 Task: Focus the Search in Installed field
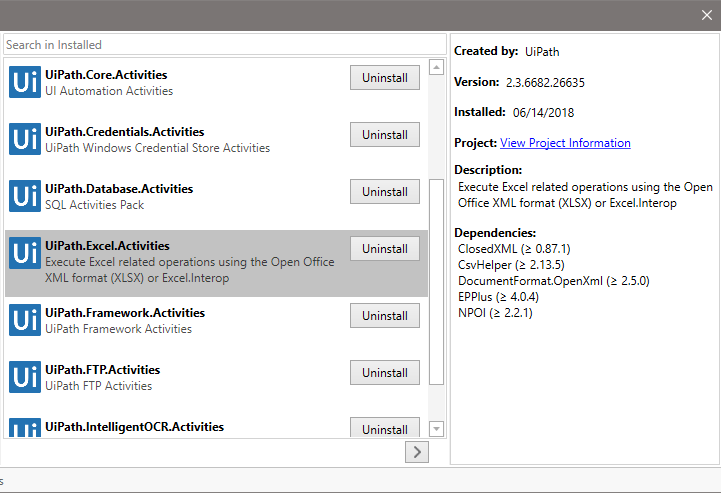225,45
